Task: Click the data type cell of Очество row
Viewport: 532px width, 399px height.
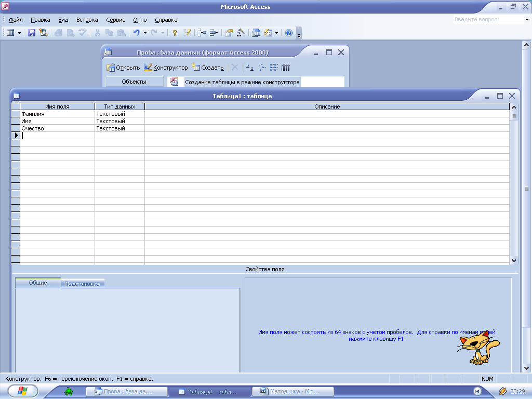Action: coord(120,128)
